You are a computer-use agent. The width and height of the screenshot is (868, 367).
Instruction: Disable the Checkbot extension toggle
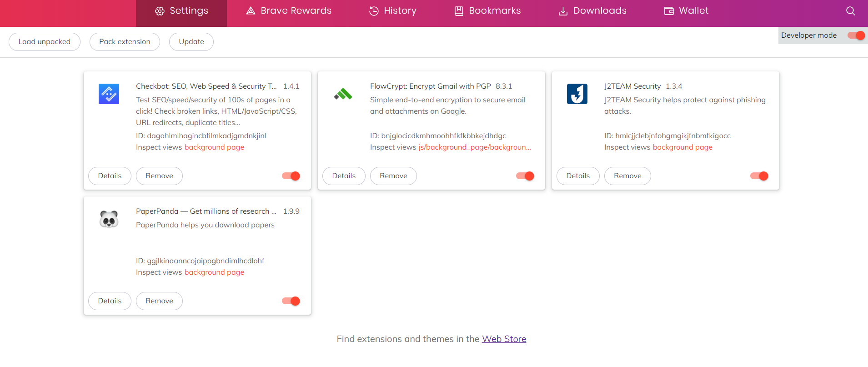pos(291,176)
